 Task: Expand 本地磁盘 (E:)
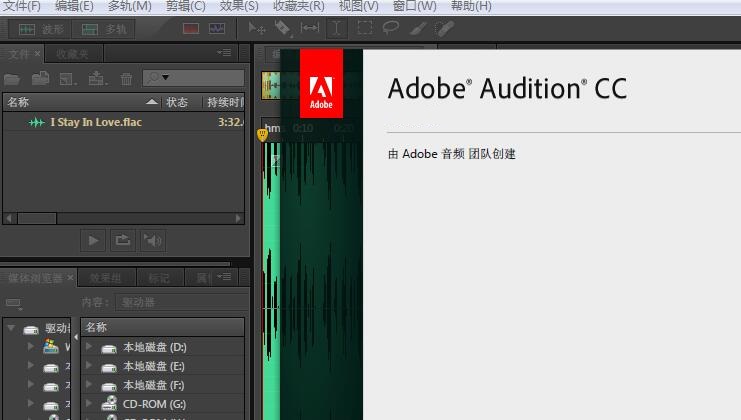click(89, 365)
